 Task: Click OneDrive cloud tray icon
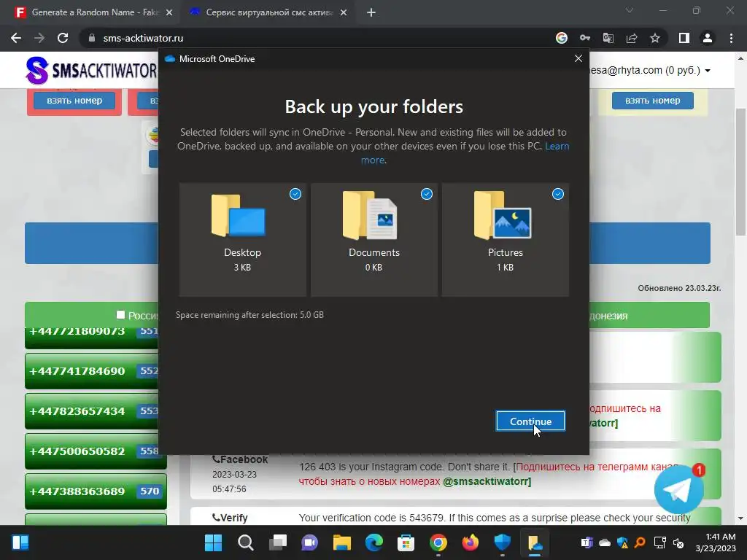pyautogui.click(x=605, y=542)
